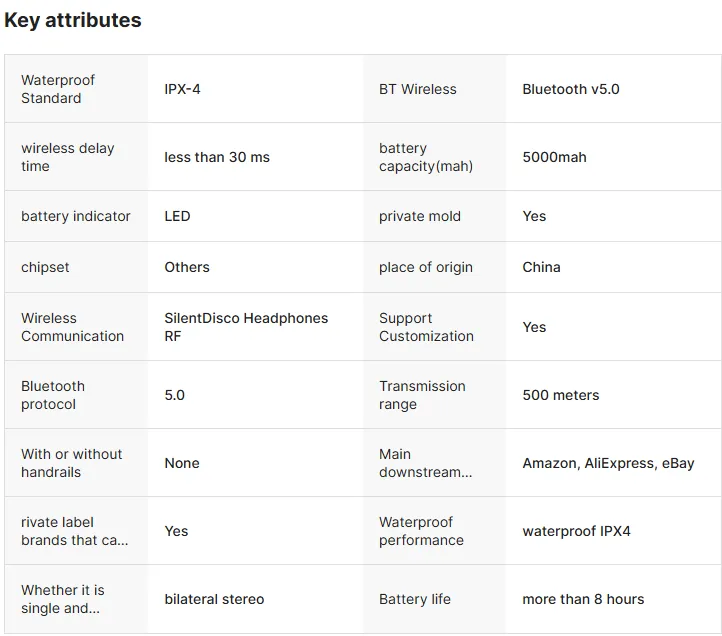The height and width of the screenshot is (636, 722).
Task: Click the chipset attribute label
Action: 45,267
